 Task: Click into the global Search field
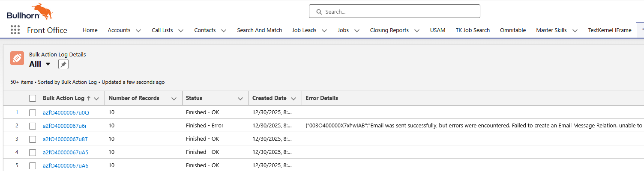398,12
